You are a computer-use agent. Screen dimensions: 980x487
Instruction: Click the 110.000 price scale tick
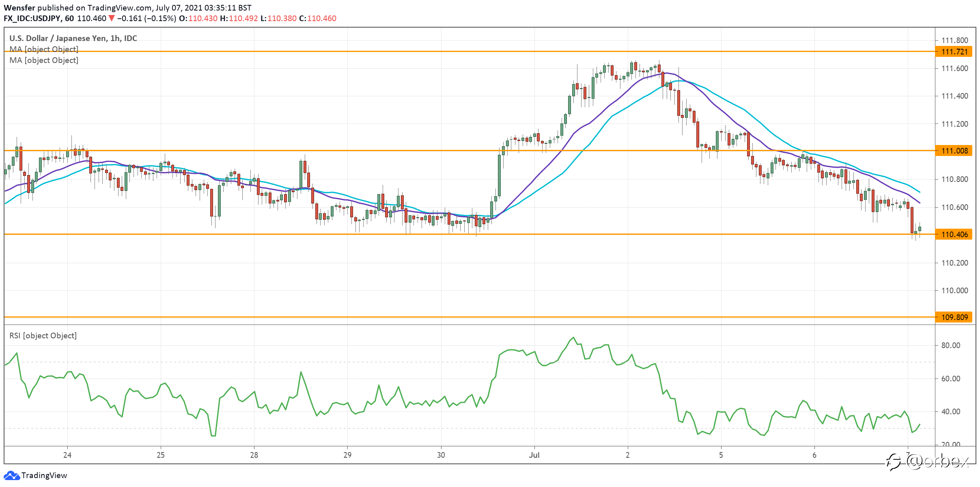[x=954, y=290]
